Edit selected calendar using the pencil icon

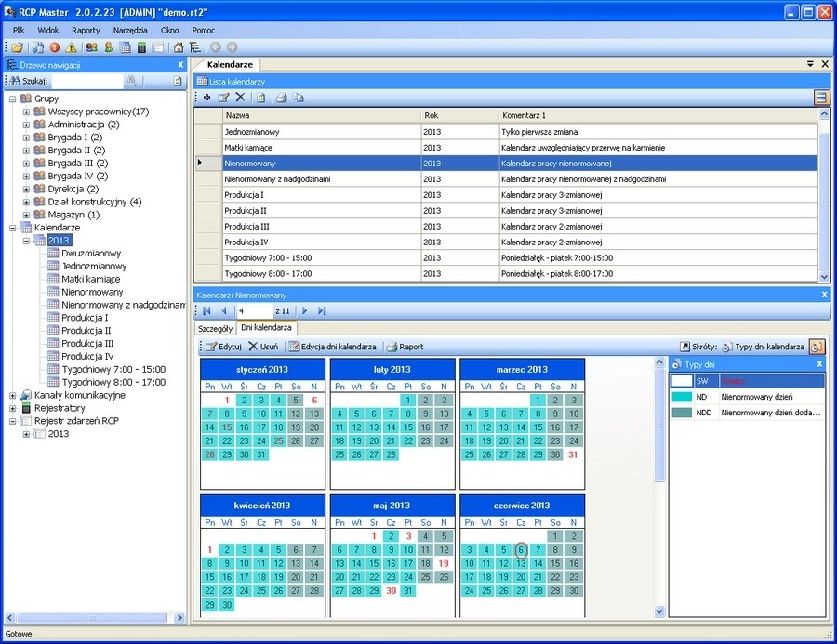[x=223, y=97]
